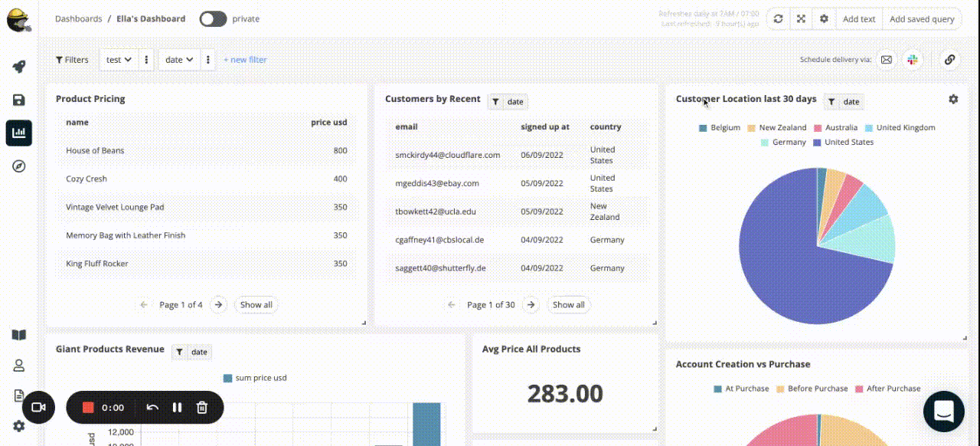Open the three-dot menu beside the date filter

tap(207, 60)
